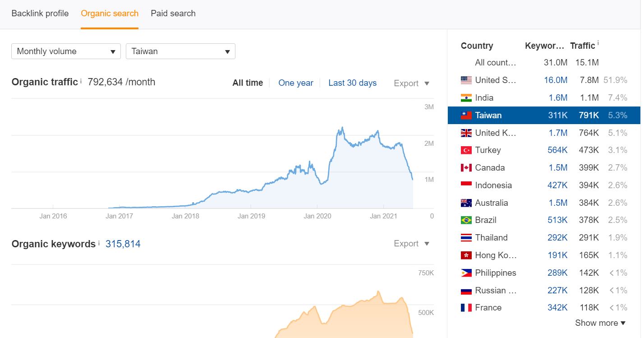
Task: Click United States 16.0M keywords link
Action: click(555, 80)
